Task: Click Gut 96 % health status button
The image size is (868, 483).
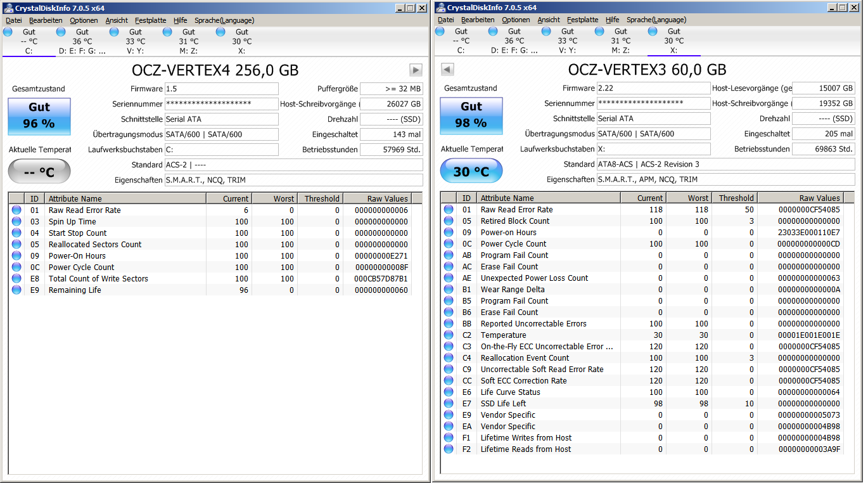Action: click(39, 116)
